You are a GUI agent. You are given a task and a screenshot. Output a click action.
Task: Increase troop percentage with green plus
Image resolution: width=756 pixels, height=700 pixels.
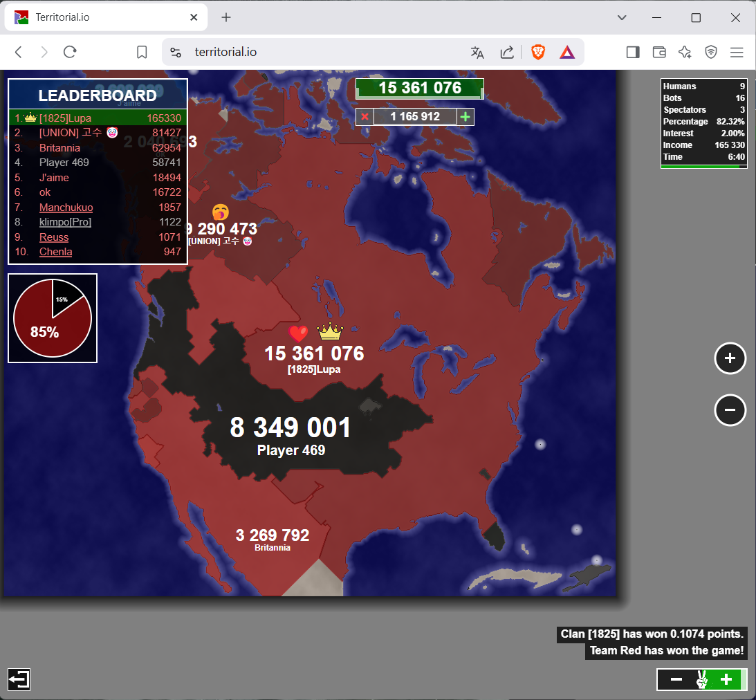(x=726, y=680)
